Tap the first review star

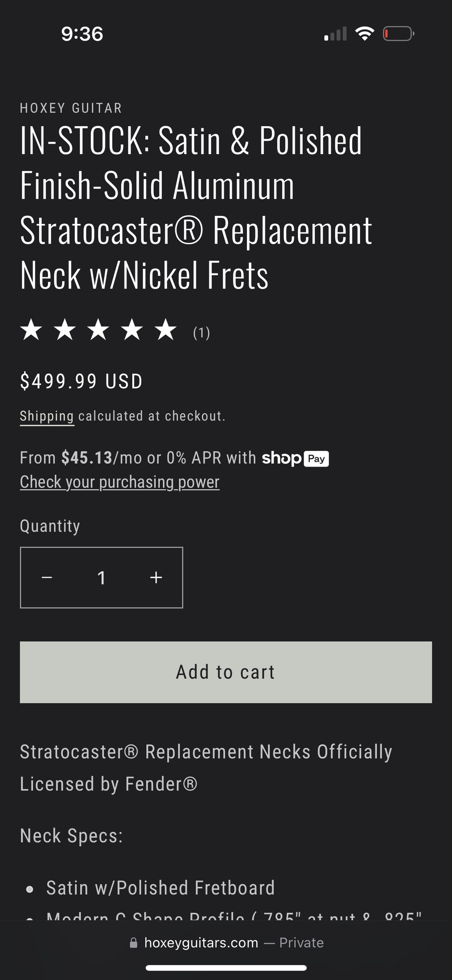(31, 330)
